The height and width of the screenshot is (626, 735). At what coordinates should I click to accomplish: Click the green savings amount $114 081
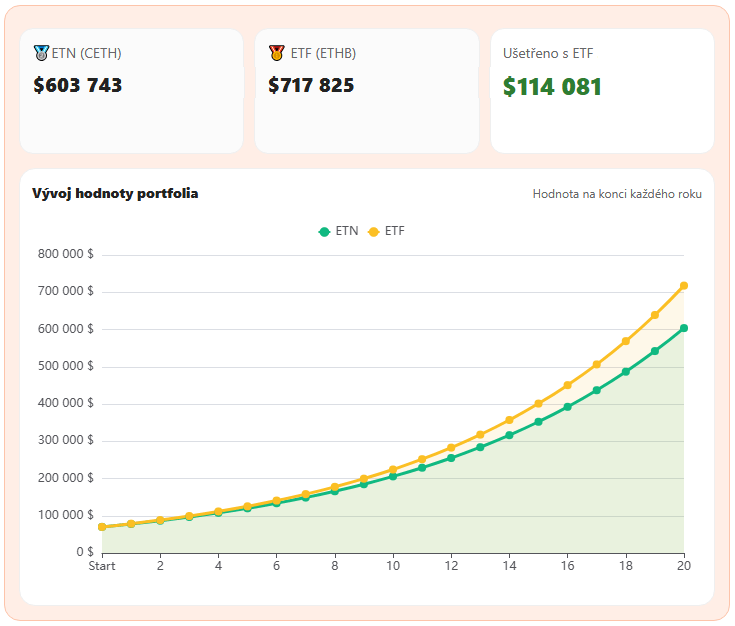[x=552, y=87]
